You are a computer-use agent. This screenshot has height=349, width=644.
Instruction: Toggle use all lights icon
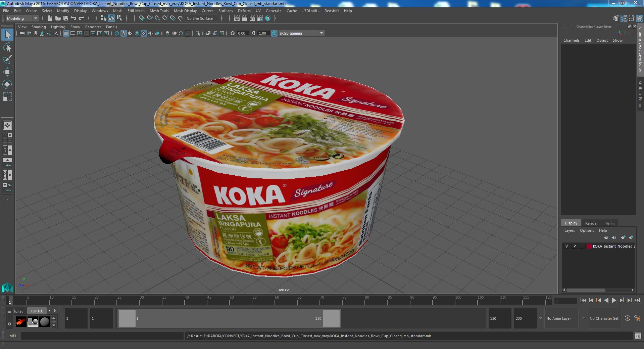coord(150,33)
